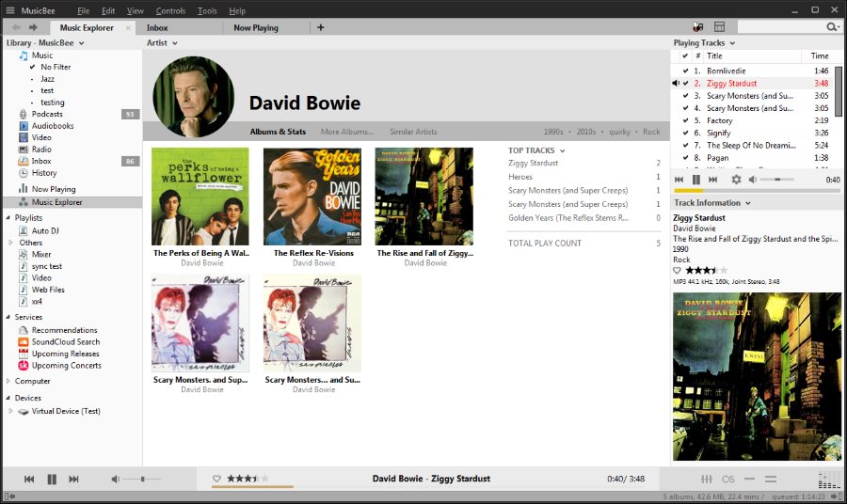The image size is (847, 504).
Task: Open Auto DJ playlist
Action: (45, 230)
